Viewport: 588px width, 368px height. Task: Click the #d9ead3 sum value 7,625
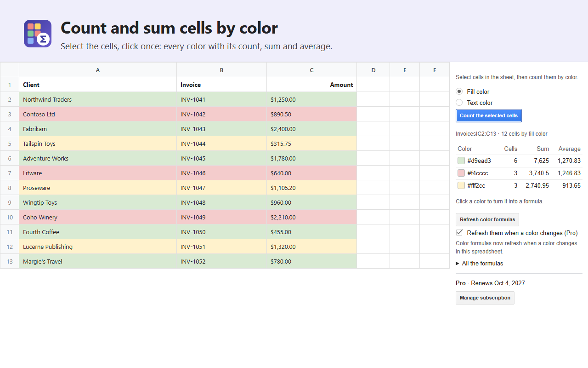[x=541, y=161]
